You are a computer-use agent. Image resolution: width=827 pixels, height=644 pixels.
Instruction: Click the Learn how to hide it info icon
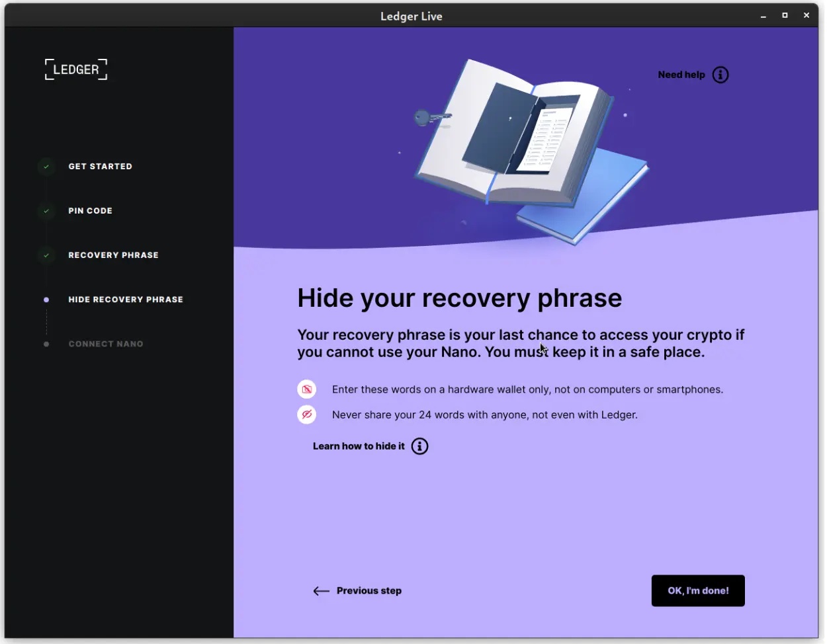(x=419, y=446)
